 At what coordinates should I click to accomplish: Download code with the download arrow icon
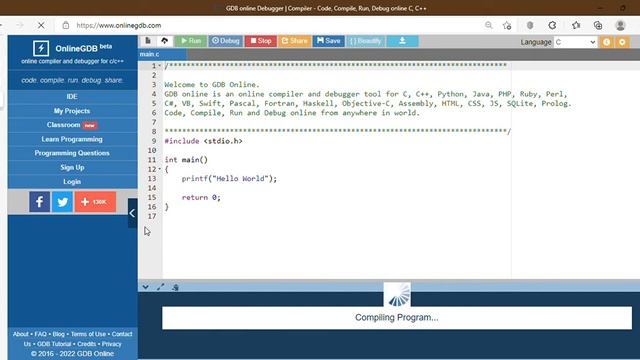(402, 41)
